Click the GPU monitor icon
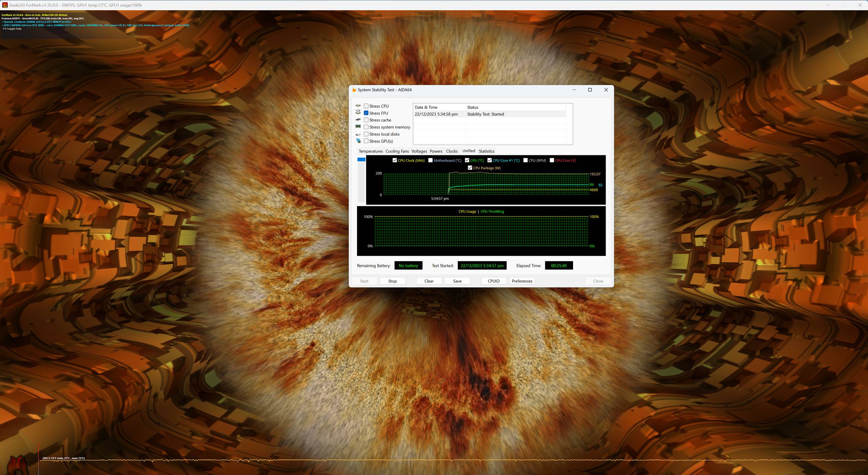 358,141
